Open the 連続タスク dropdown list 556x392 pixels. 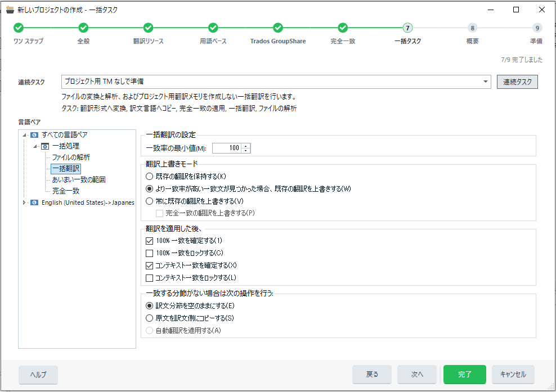(x=485, y=82)
